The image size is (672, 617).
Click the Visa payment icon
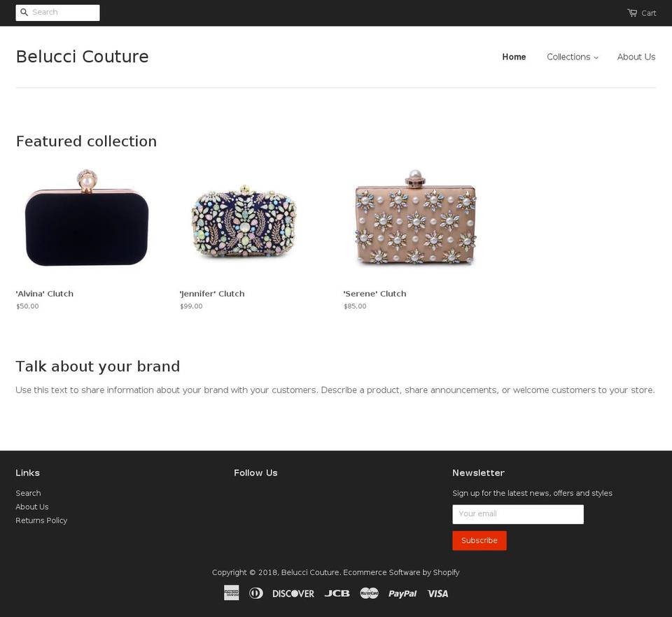tap(437, 593)
